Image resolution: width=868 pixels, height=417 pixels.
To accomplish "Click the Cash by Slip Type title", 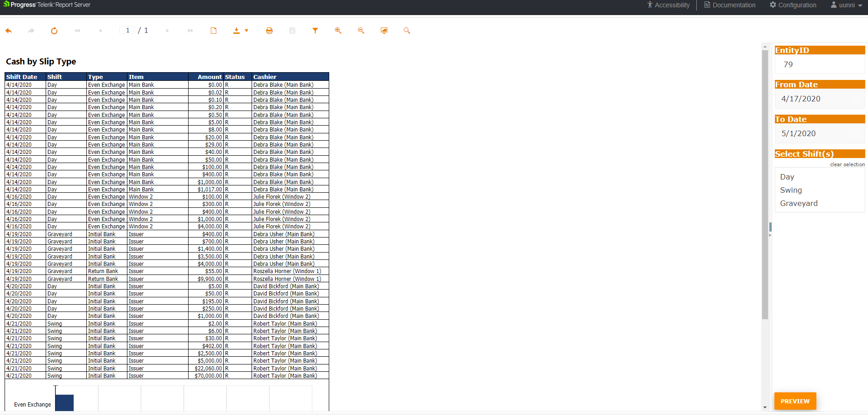I will tap(41, 62).
